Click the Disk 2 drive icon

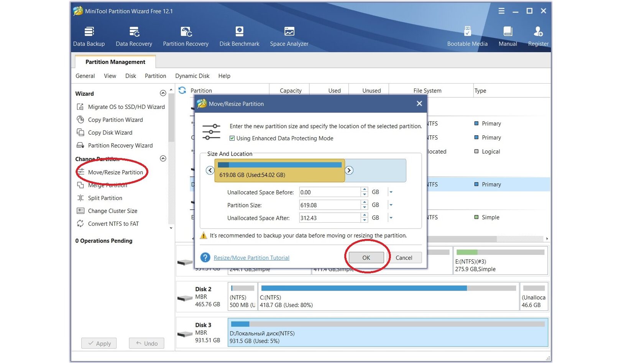pyautogui.click(x=185, y=298)
